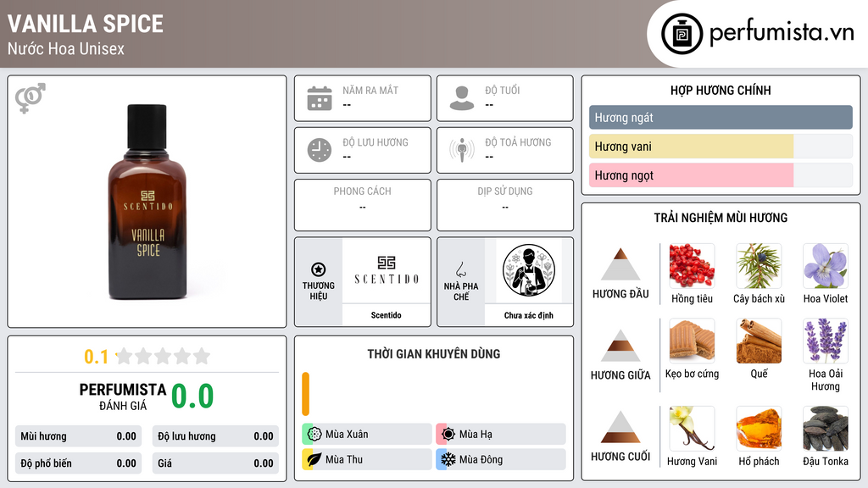Viewport: 868px width, 488px height.
Task: Select the Quế cinnamon note image
Action: tap(759, 341)
